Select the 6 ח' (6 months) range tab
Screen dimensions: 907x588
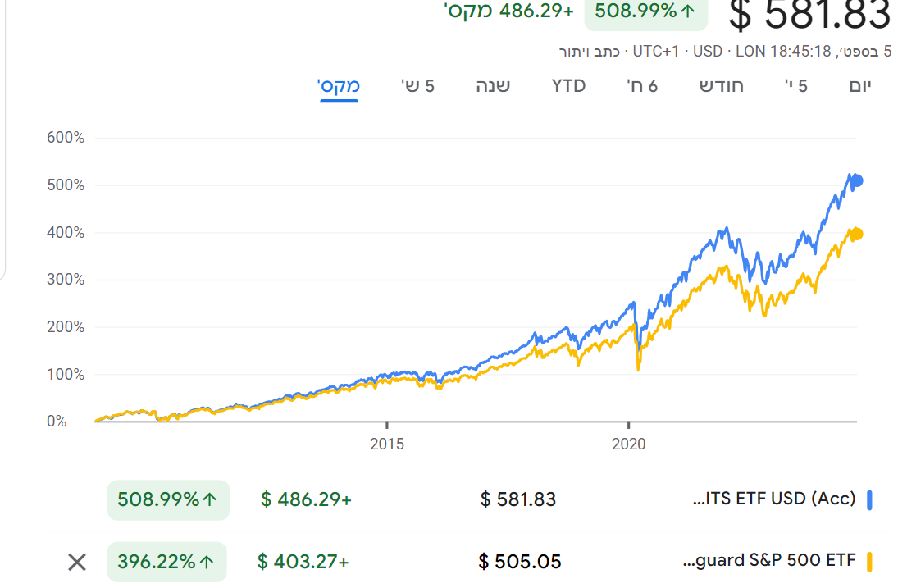pyautogui.click(x=642, y=85)
